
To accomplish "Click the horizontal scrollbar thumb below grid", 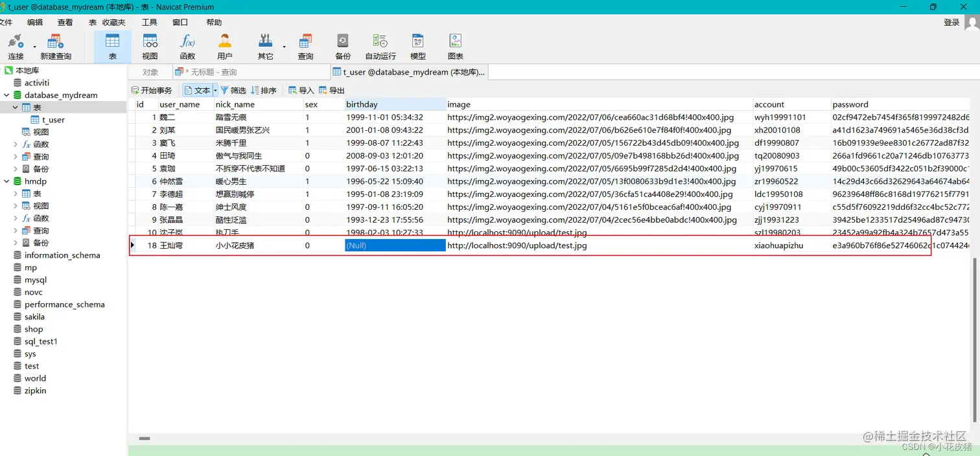I will [x=145, y=439].
